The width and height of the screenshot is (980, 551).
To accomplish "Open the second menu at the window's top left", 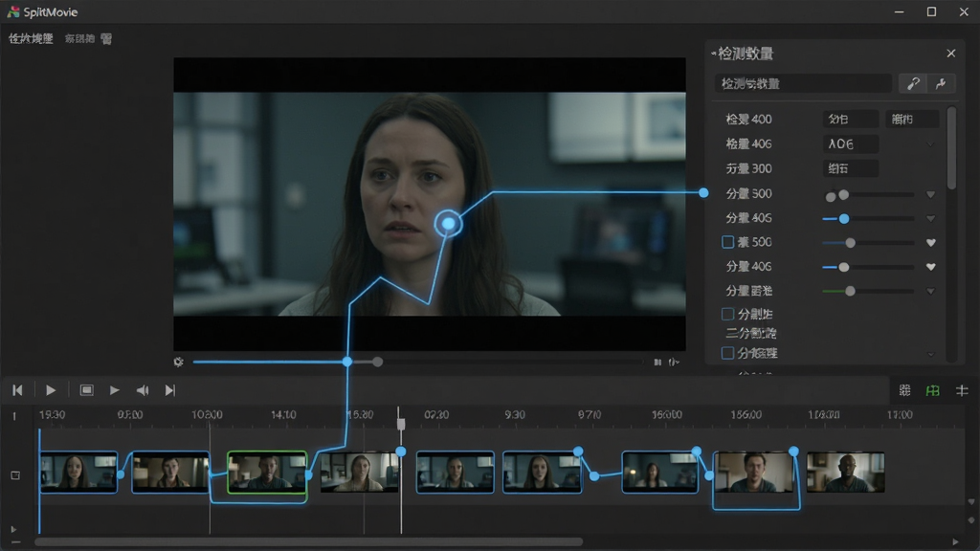I will (x=79, y=38).
